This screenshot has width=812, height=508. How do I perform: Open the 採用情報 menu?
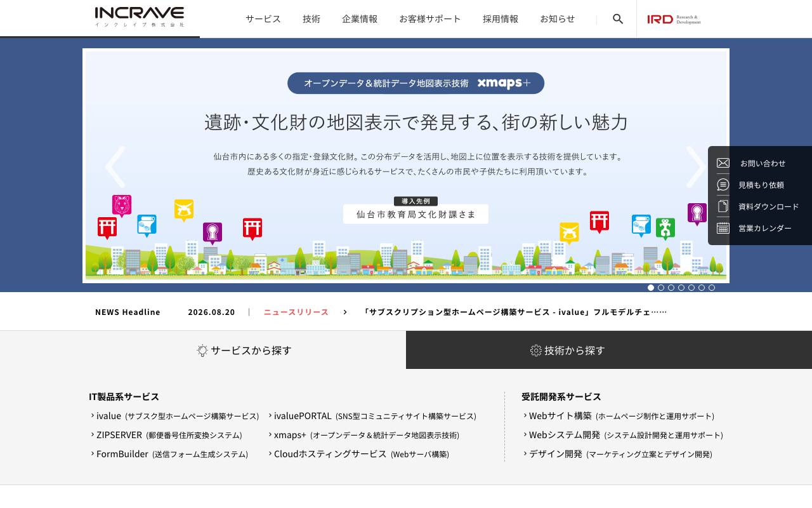click(x=501, y=19)
